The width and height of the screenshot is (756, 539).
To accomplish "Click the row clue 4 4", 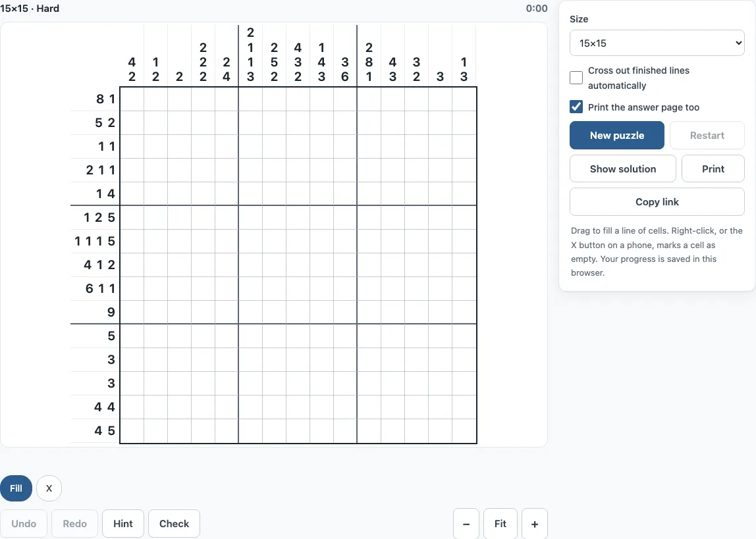I will (105, 407).
